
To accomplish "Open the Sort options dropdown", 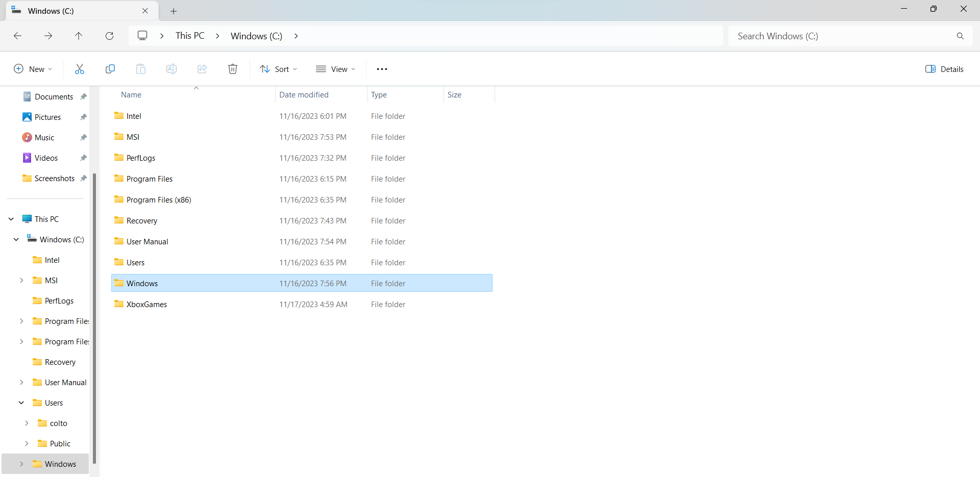I will tap(278, 69).
